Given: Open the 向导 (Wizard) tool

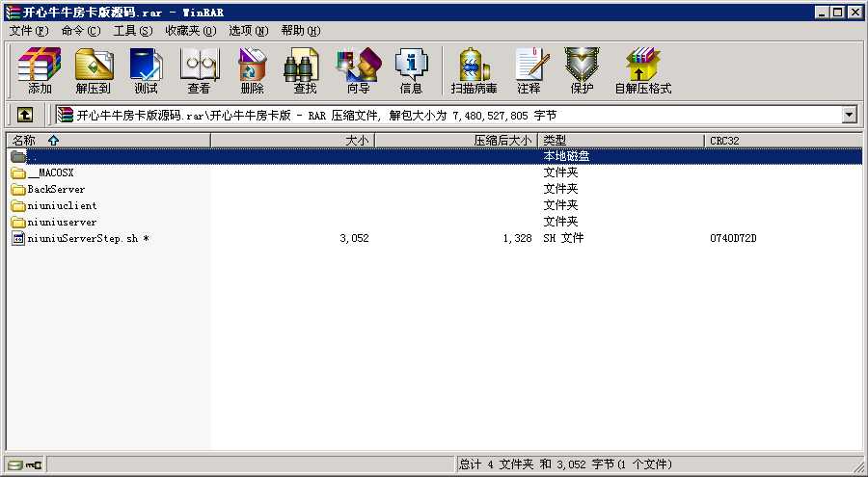Looking at the screenshot, I should tap(358, 70).
